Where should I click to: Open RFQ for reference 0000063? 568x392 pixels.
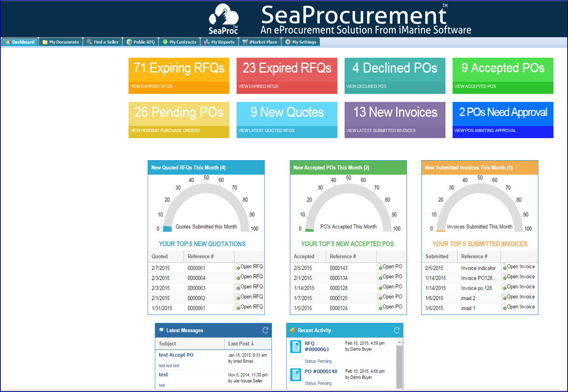click(249, 287)
